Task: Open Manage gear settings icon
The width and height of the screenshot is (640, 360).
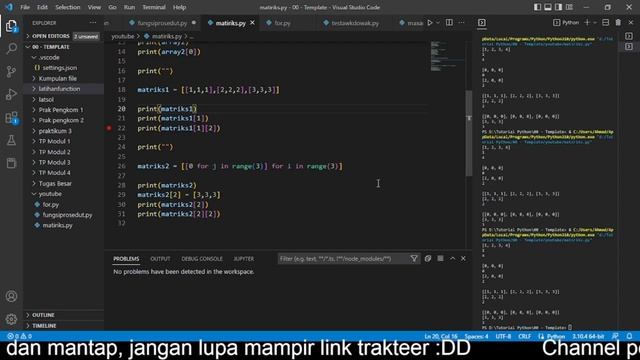Action: click(x=11, y=319)
